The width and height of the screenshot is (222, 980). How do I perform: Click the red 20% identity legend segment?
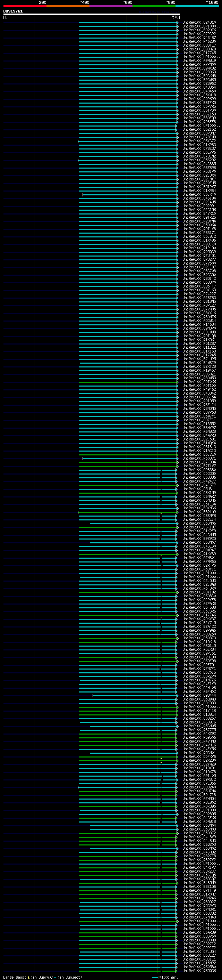tap(25, 6)
